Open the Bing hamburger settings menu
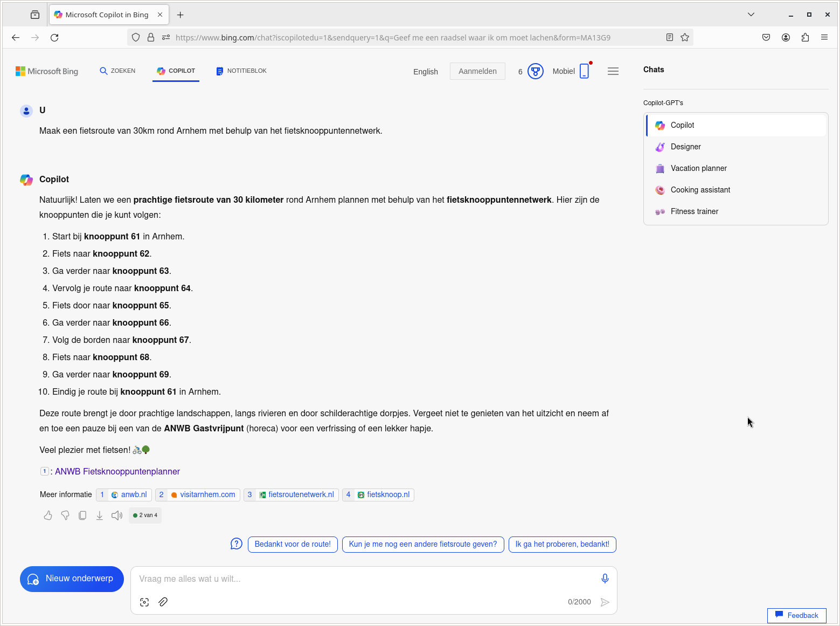This screenshot has width=840, height=626. click(x=613, y=71)
